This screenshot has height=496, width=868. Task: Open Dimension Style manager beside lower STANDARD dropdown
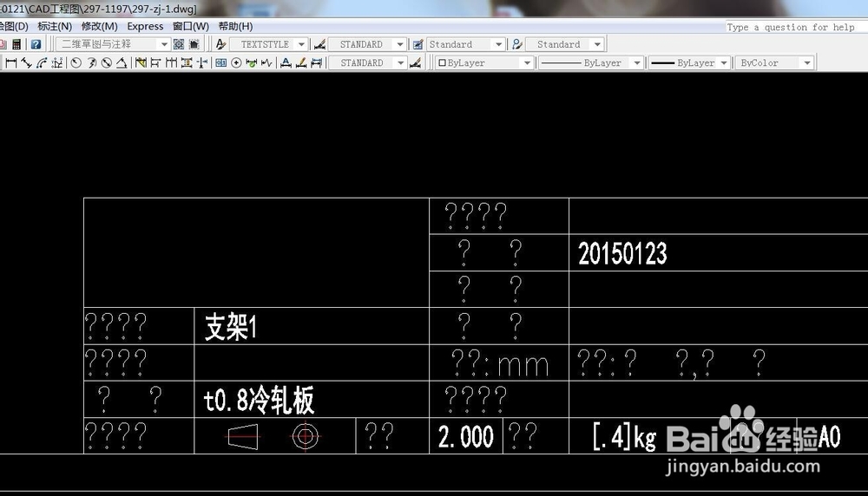pyautogui.click(x=416, y=63)
